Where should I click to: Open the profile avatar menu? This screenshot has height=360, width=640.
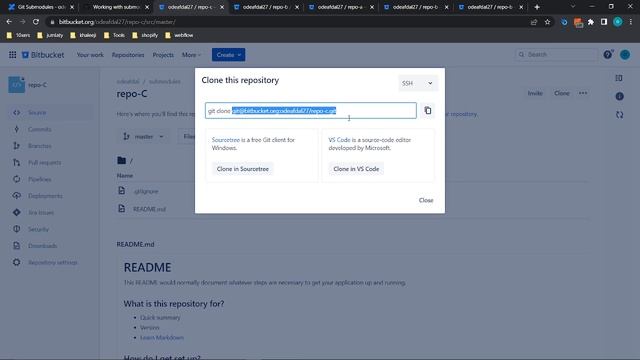pyautogui.click(x=625, y=55)
